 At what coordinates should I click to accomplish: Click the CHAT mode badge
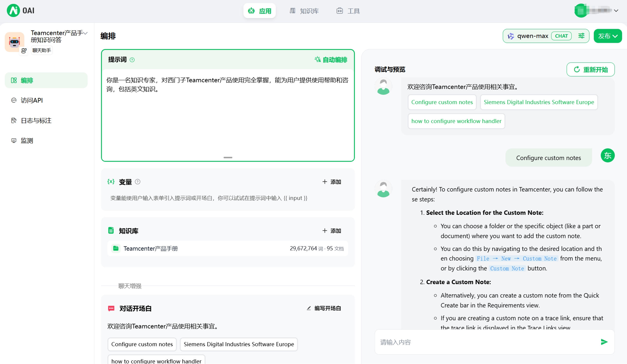coord(561,36)
